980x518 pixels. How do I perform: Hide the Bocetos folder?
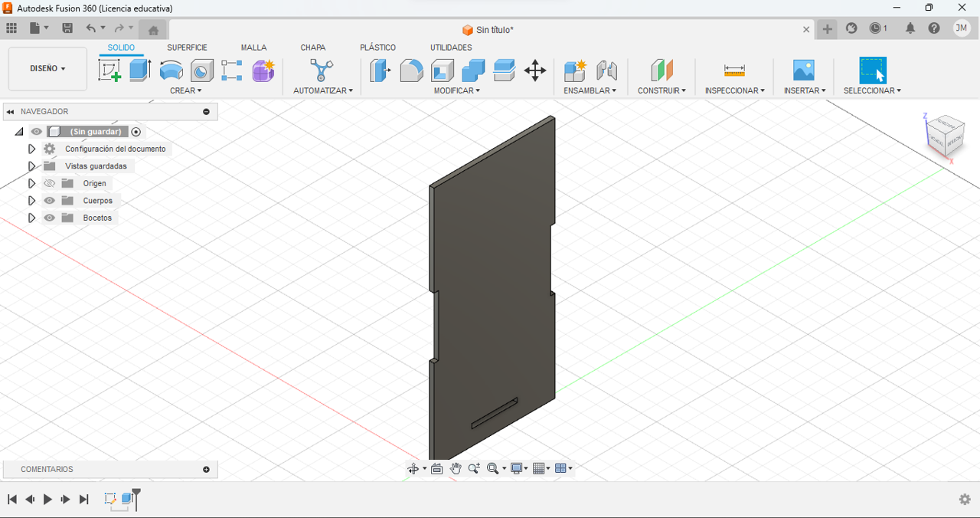click(50, 218)
